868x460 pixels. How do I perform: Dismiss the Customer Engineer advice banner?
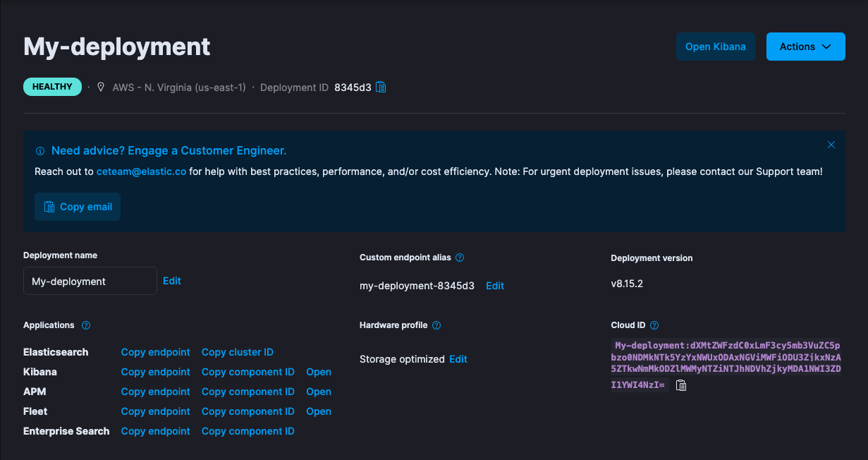click(x=831, y=145)
